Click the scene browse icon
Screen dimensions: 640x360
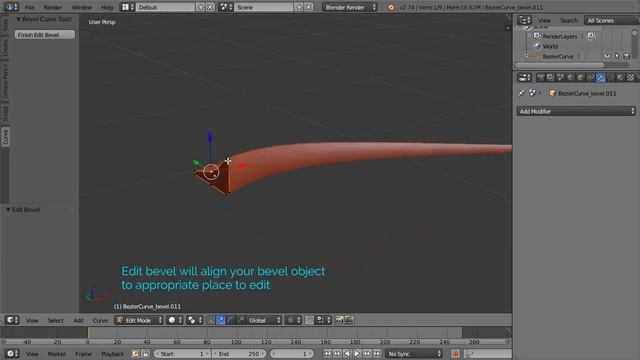click(x=225, y=7)
